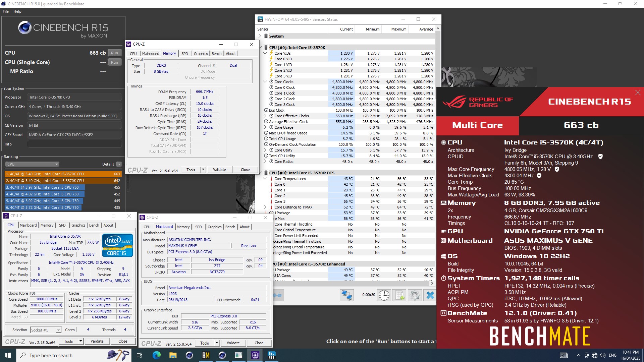This screenshot has width=644, height=362.
Task: Click HWiNFO bar-chart taskbar icon
Action: coord(271,355)
